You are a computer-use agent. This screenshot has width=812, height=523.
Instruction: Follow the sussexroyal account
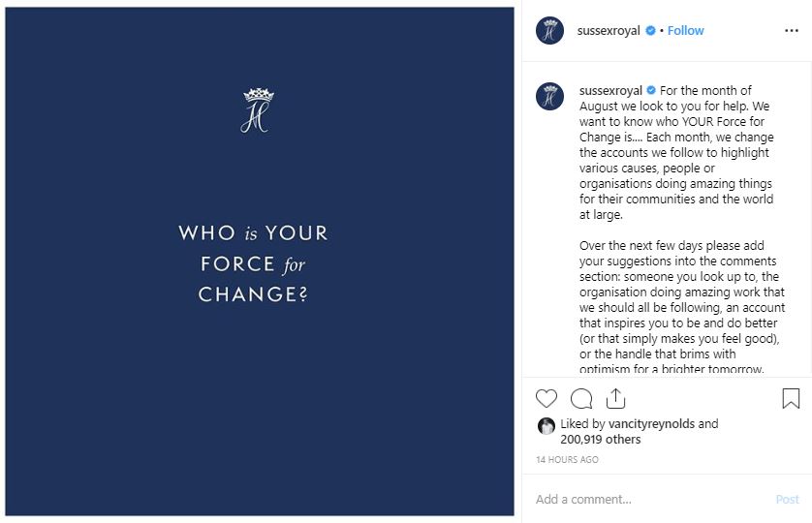685,31
